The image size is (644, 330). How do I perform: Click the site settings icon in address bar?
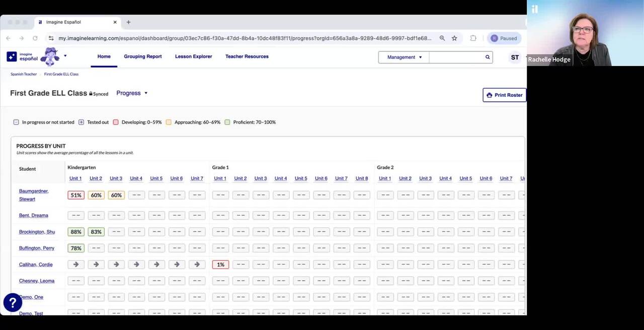[x=51, y=38]
